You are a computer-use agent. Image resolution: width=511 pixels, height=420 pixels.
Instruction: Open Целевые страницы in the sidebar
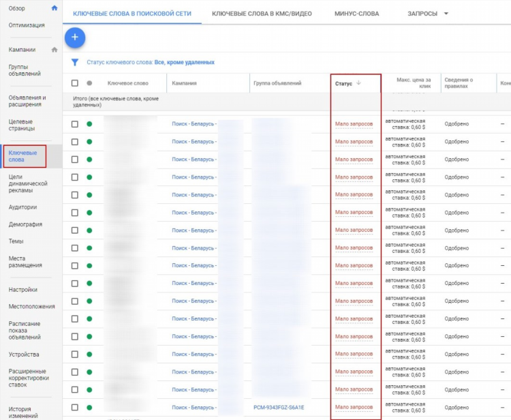coord(22,125)
